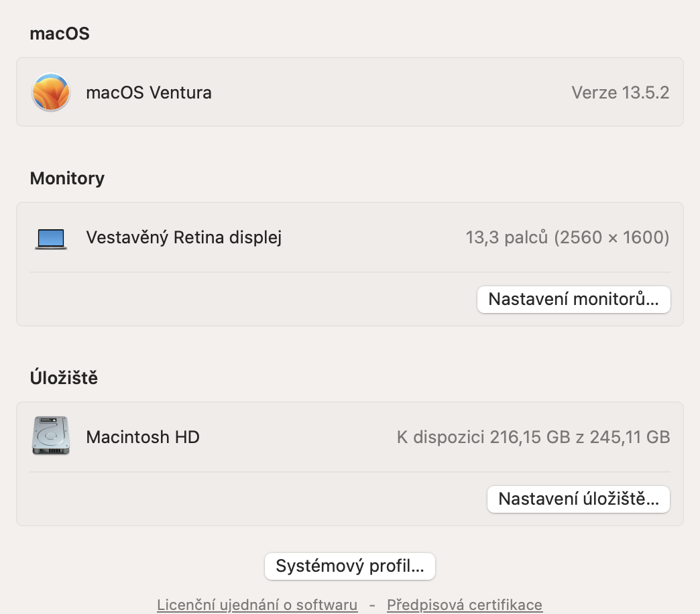Click the Úložiště section heading

(64, 378)
